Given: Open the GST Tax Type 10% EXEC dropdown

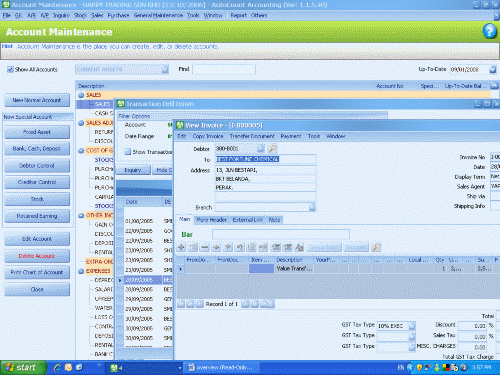Looking at the screenshot, I should (412, 326).
